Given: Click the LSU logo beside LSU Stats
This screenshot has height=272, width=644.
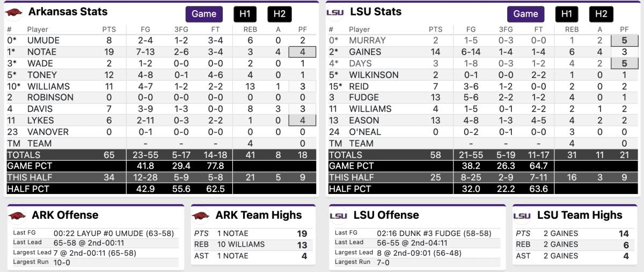Looking at the screenshot, I should pyautogui.click(x=336, y=12).
